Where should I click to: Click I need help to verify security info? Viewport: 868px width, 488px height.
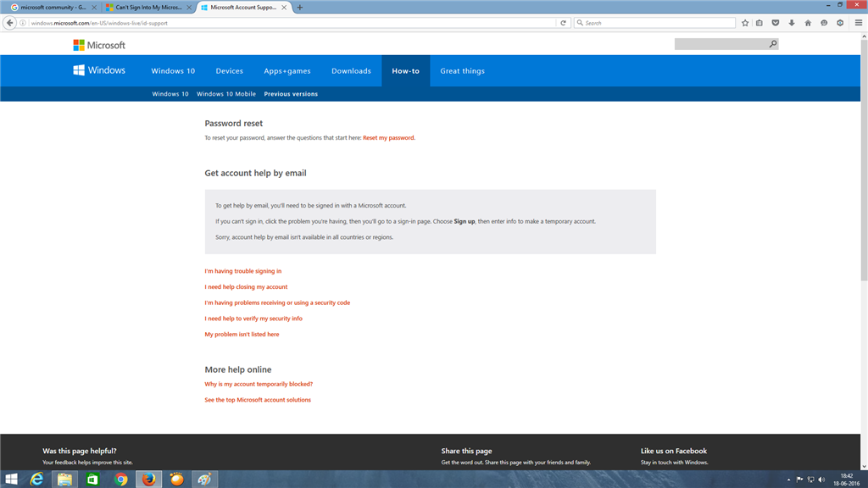coord(253,319)
